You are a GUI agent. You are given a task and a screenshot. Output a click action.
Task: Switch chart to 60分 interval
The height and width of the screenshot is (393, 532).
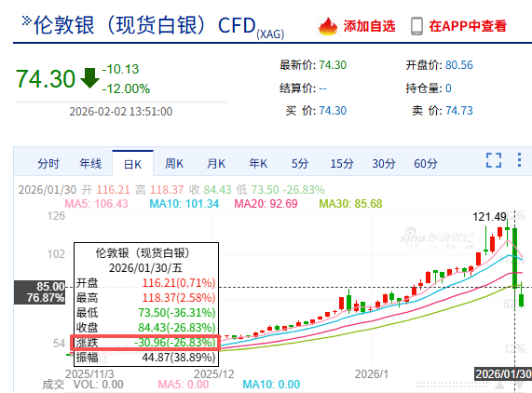[426, 164]
